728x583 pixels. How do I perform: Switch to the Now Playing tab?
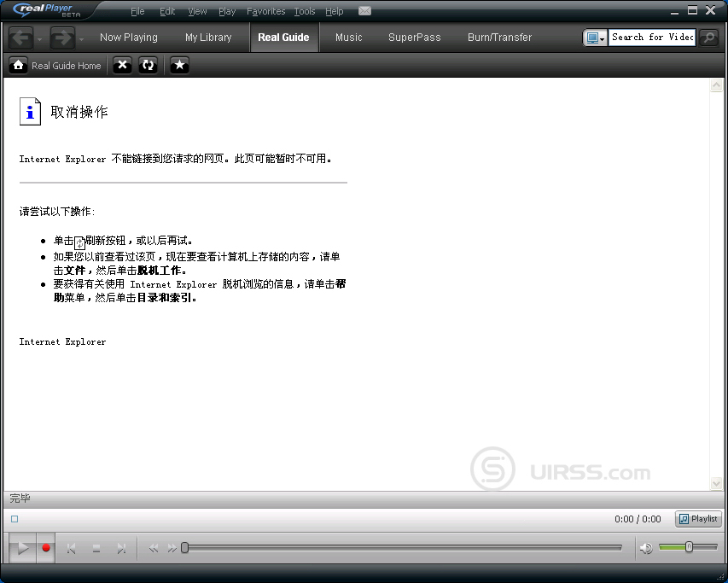129,38
